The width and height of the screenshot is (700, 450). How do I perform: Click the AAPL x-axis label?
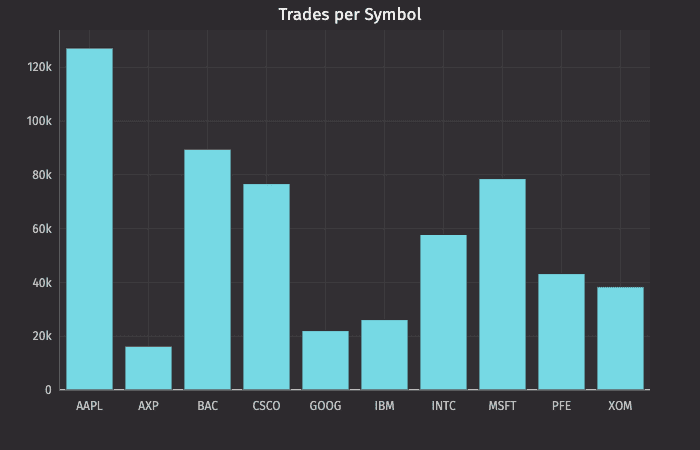pos(89,406)
